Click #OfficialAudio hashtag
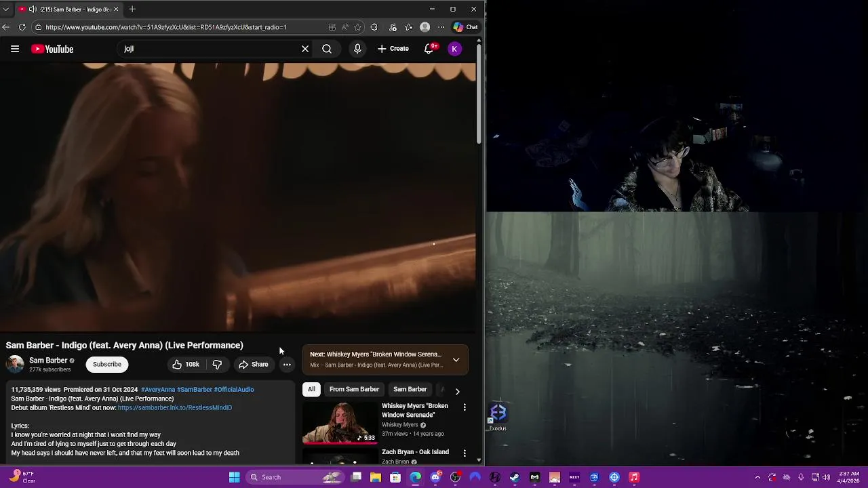The image size is (868, 488). coord(234,390)
